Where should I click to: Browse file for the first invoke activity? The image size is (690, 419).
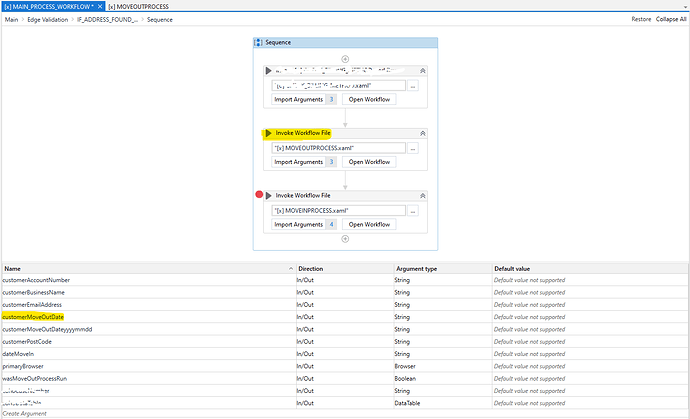(413, 85)
